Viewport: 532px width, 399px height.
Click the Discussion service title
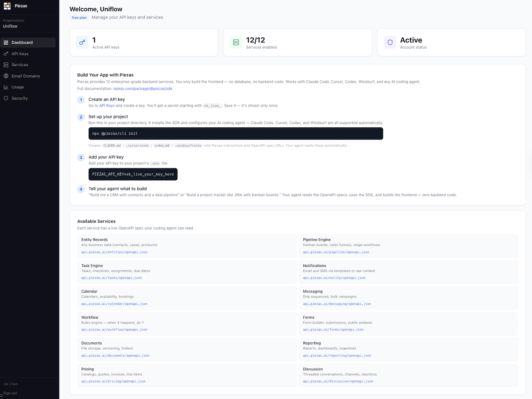313,369
